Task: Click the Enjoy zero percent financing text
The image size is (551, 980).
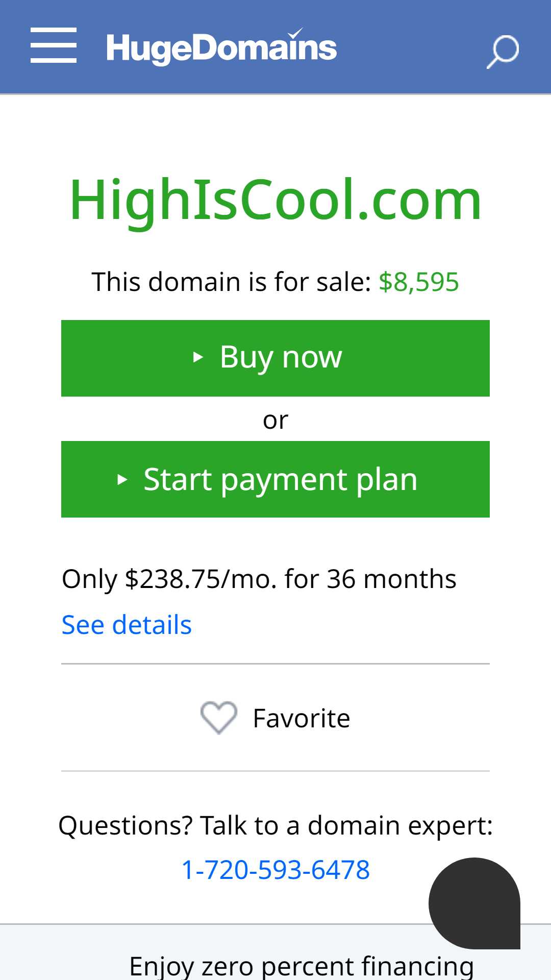Action: coord(302,966)
